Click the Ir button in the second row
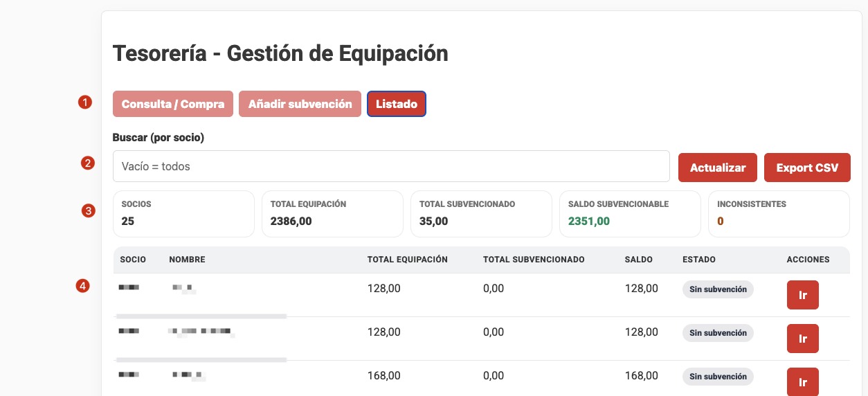 coord(802,339)
